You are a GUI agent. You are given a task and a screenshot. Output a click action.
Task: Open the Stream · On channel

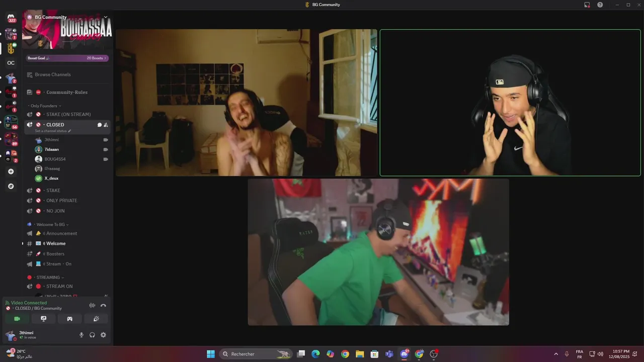[67, 264]
